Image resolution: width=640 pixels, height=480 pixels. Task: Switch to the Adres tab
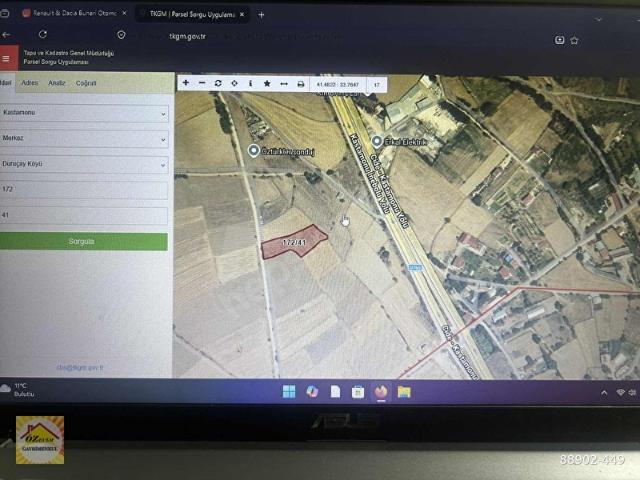29,83
